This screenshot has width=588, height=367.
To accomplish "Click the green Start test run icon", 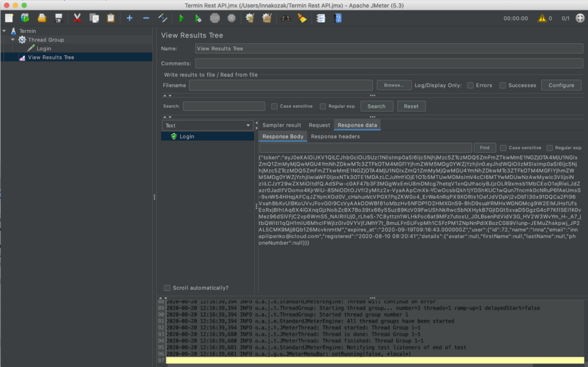I will pos(181,18).
